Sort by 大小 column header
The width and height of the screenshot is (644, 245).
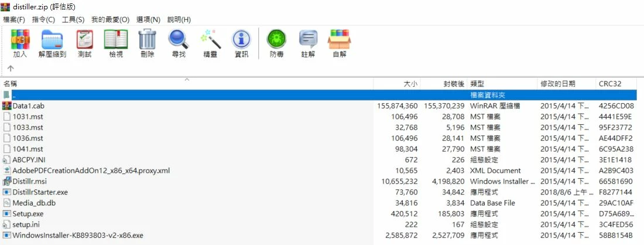point(397,83)
